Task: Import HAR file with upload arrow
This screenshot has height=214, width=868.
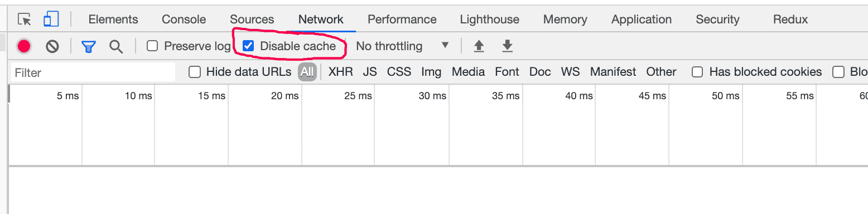Action: pyautogui.click(x=479, y=46)
